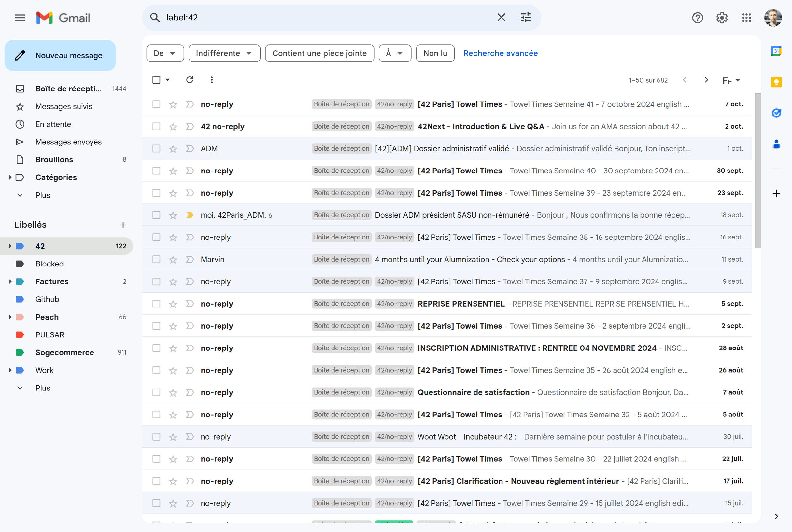This screenshot has height=532, width=792.
Task: Filter messages with the Non lu chip
Action: [x=435, y=53]
